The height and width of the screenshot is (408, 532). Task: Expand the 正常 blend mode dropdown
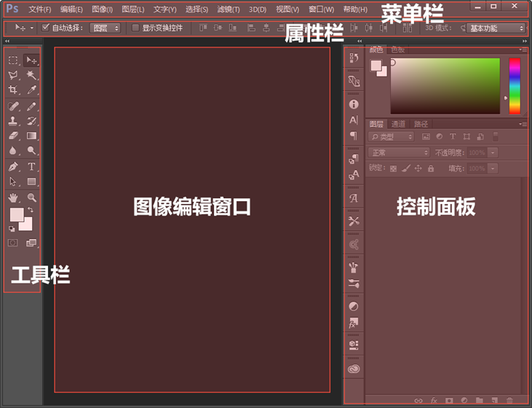coord(400,152)
